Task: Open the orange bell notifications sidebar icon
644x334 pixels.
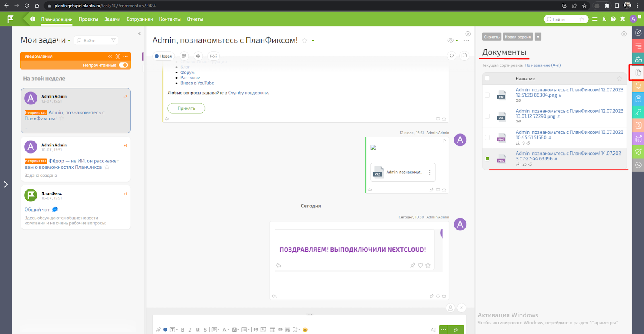Action: 638,86
